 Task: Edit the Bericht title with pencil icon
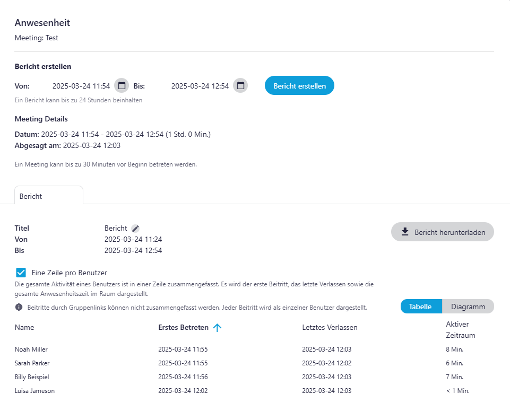[135, 229]
